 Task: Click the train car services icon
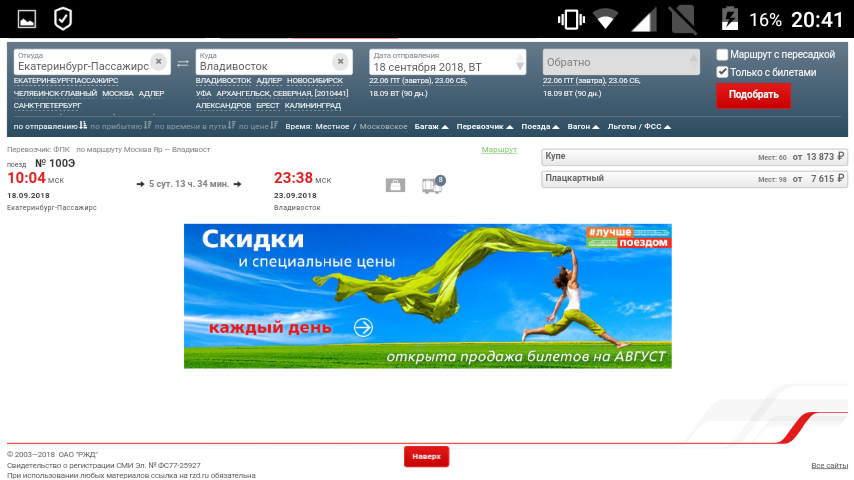click(x=431, y=185)
